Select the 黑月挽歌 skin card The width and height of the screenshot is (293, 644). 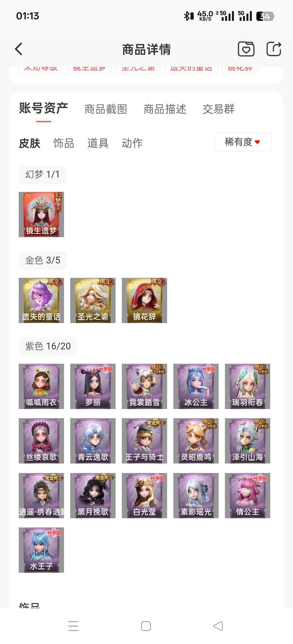click(93, 495)
